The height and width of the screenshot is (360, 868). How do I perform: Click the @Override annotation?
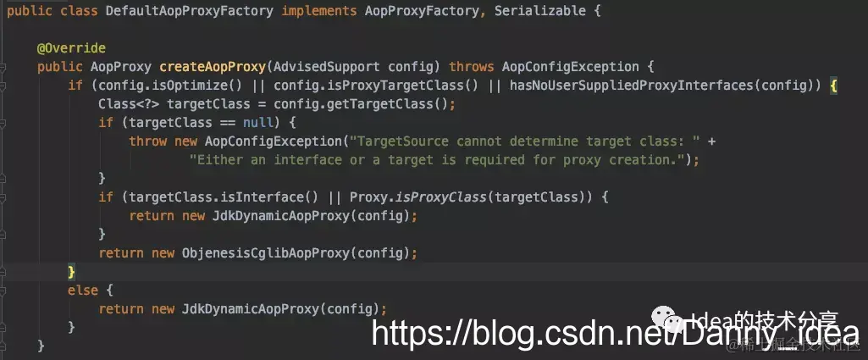(x=71, y=48)
